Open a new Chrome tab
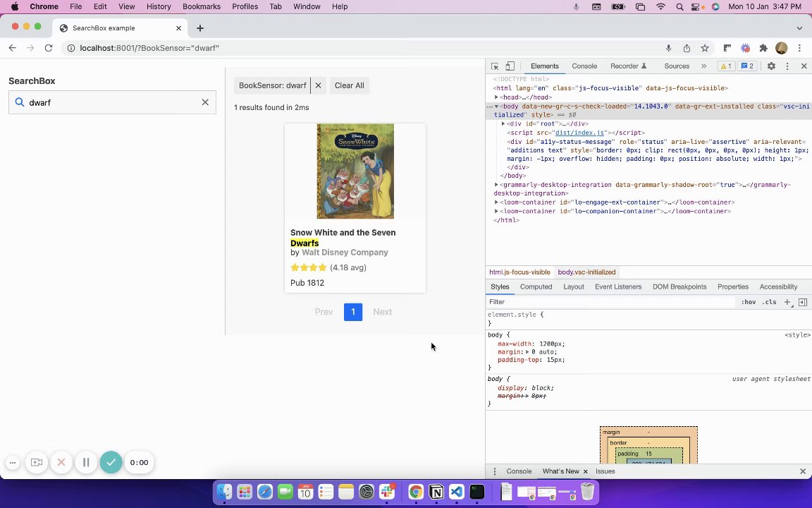812x508 pixels. click(x=200, y=28)
